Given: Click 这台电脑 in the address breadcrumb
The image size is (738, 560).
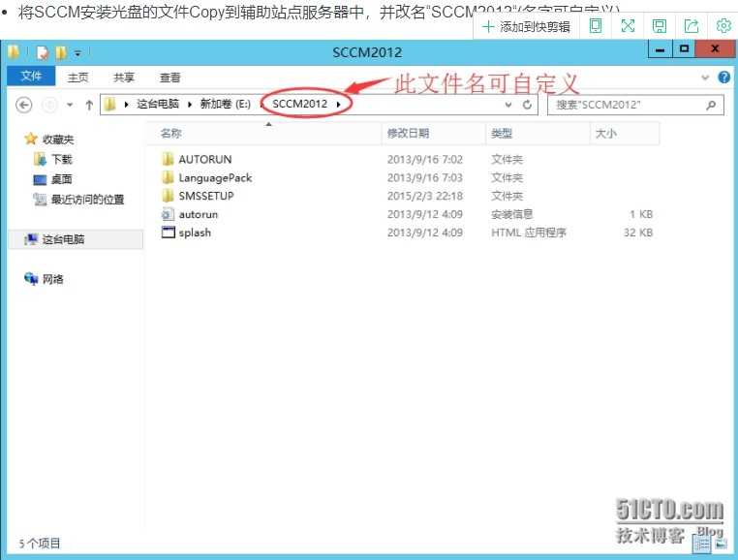Looking at the screenshot, I should 158,104.
